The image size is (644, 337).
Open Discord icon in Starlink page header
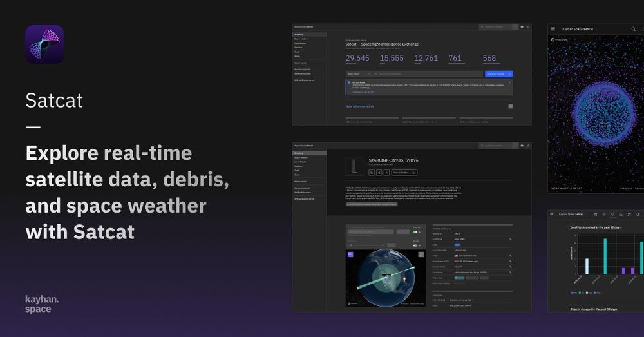coord(522,146)
